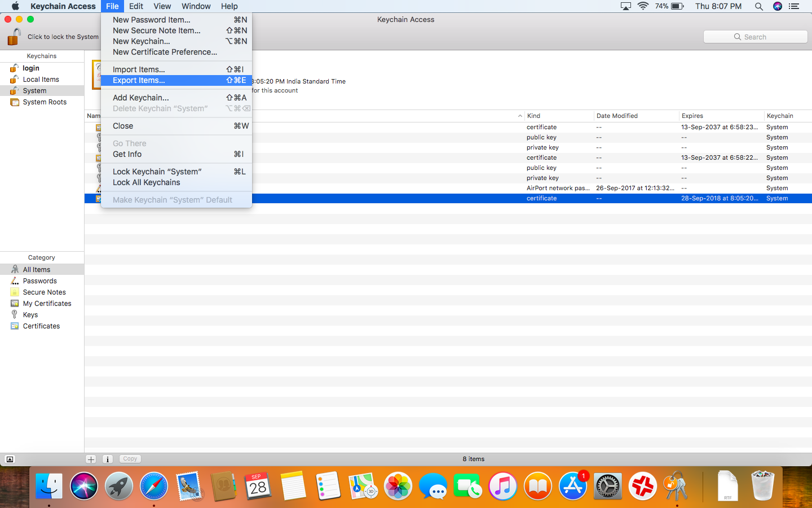The height and width of the screenshot is (508, 812).
Task: Open FaceTime icon in the Dock
Action: point(468,486)
